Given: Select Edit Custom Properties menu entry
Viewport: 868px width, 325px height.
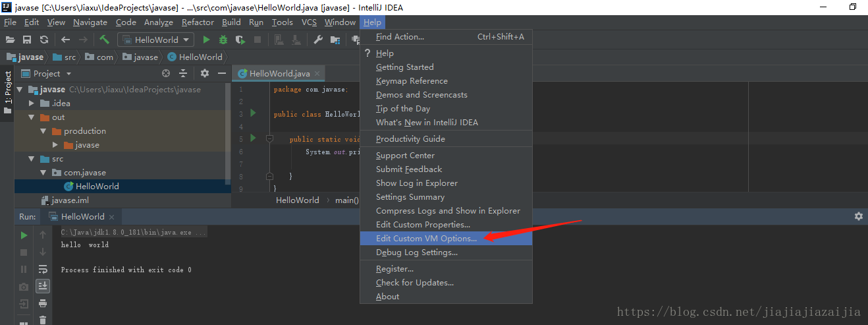Looking at the screenshot, I should (446, 225).
